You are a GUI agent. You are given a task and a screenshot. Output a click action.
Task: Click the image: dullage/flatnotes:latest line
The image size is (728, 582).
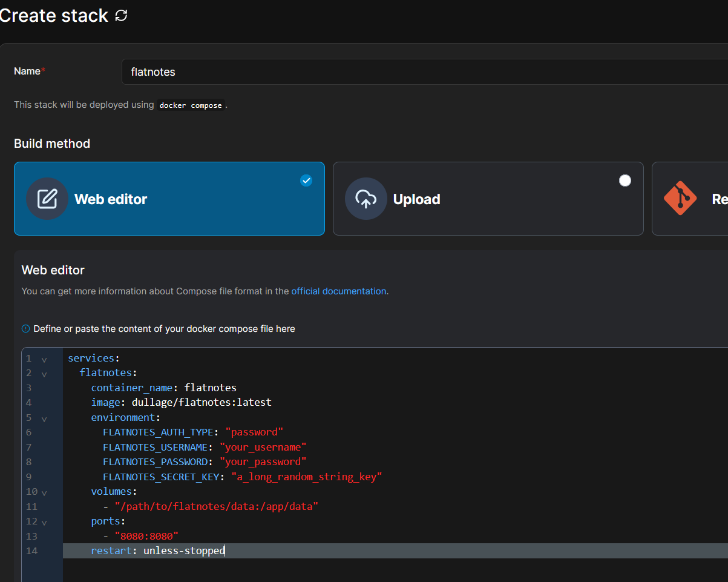(182, 402)
